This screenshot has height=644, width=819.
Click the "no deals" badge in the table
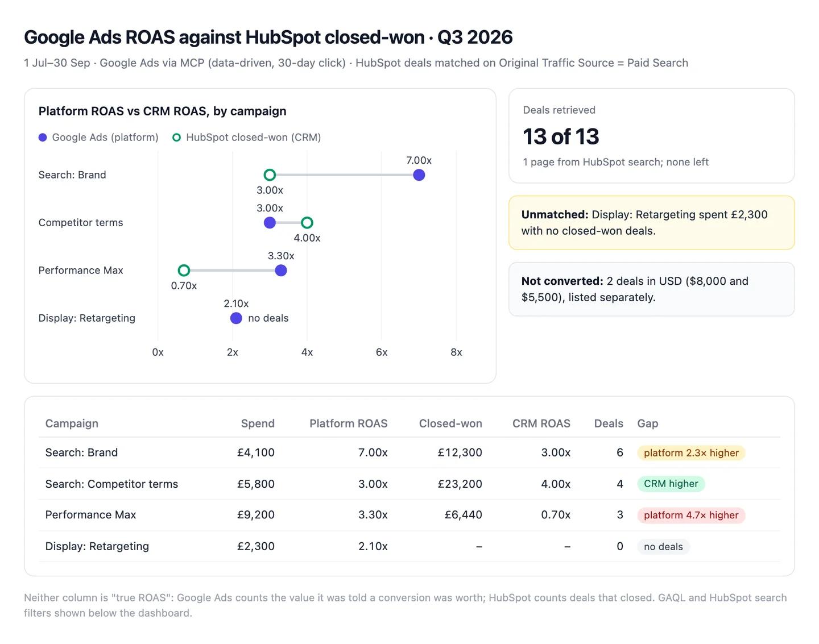(x=663, y=547)
